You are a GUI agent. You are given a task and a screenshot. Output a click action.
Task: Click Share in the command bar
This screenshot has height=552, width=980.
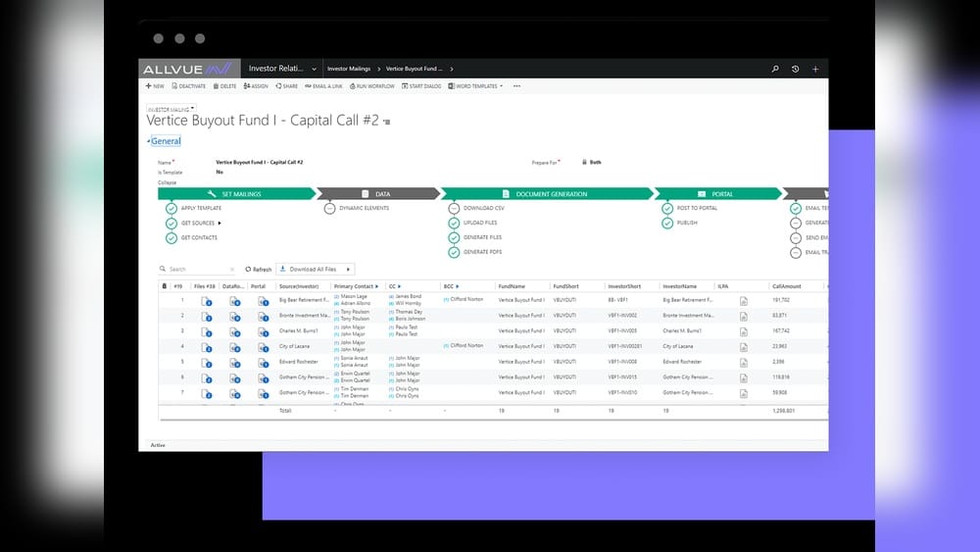tap(286, 86)
